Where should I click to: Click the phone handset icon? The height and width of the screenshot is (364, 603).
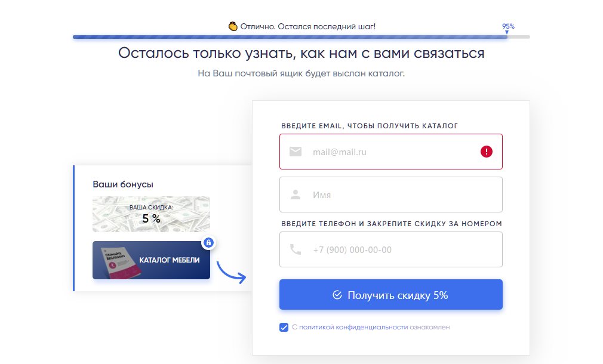[x=296, y=249]
